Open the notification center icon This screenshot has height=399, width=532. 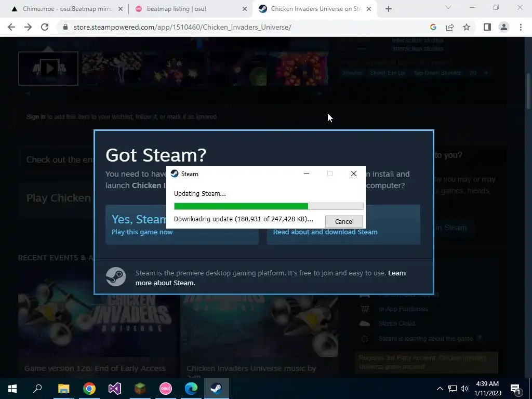515,389
